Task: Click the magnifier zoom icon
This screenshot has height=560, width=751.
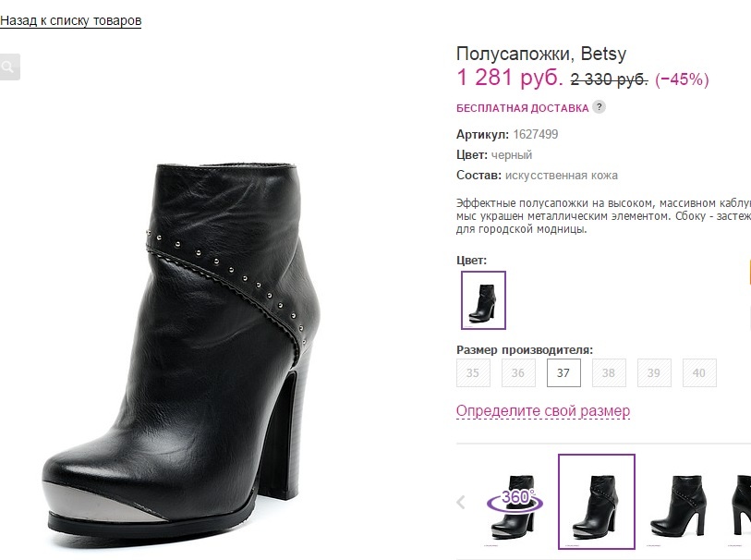Action: 8,67
